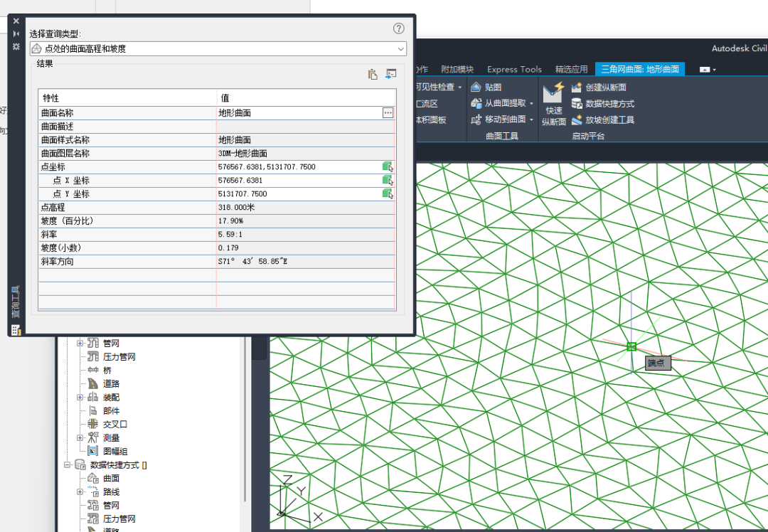Switch to the 精选应用 ribbon tab
The height and width of the screenshot is (532, 768).
click(x=571, y=69)
